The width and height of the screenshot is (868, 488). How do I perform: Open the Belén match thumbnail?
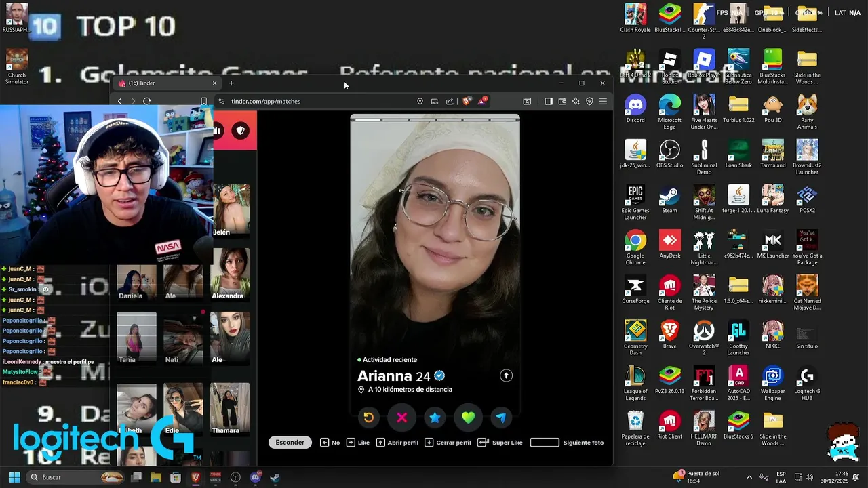click(x=231, y=210)
